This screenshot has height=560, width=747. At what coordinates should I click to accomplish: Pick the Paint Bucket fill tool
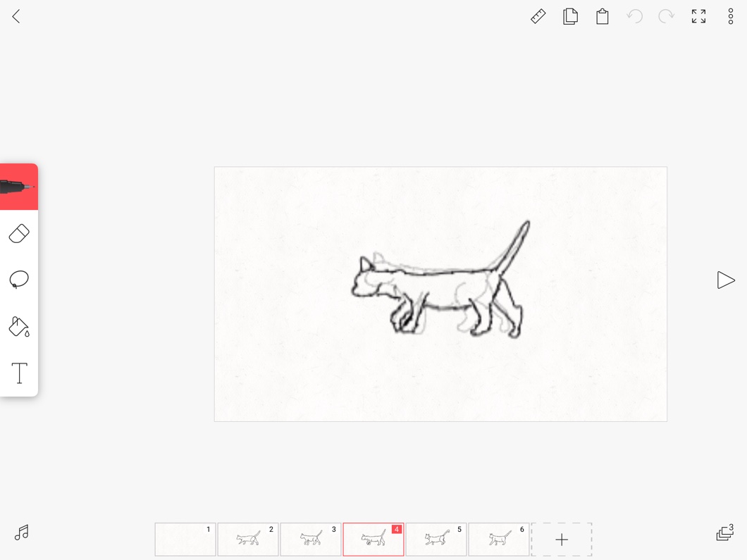tap(19, 327)
